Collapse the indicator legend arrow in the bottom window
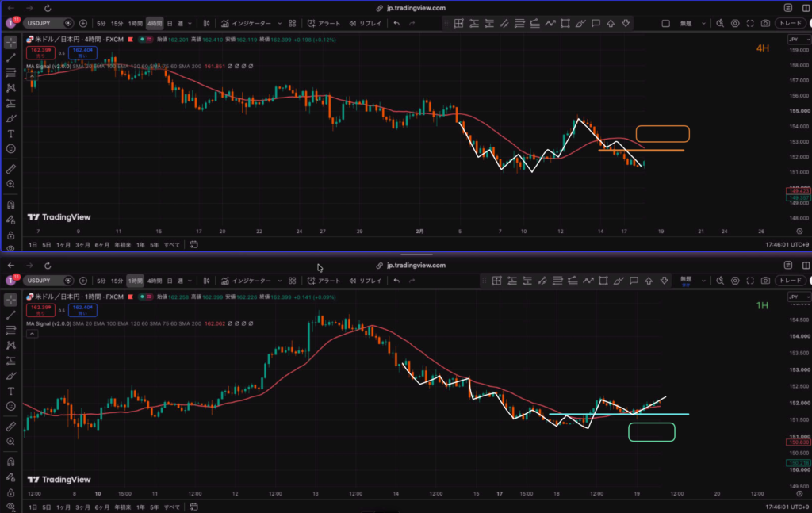This screenshot has height=513, width=812. tap(32, 334)
